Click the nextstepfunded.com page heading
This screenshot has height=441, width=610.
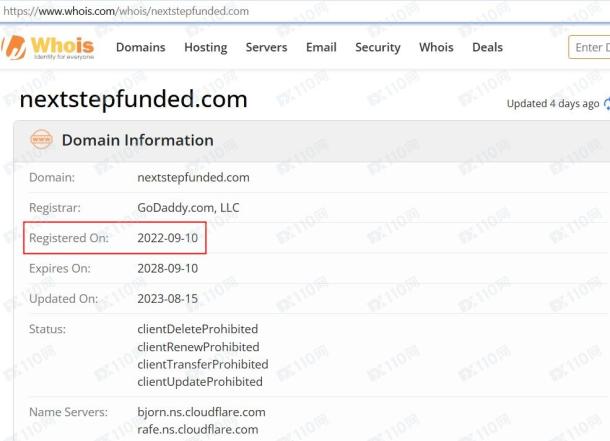[x=133, y=99]
